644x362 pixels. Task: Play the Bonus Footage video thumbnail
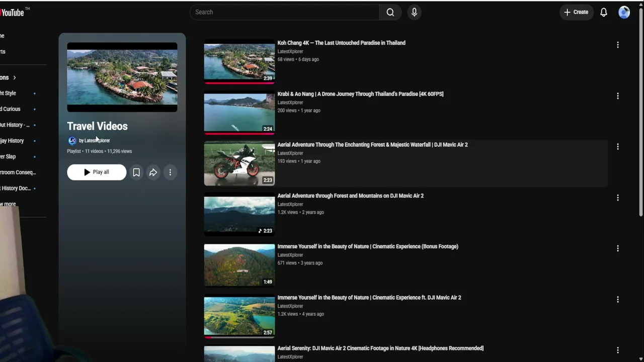(239, 265)
